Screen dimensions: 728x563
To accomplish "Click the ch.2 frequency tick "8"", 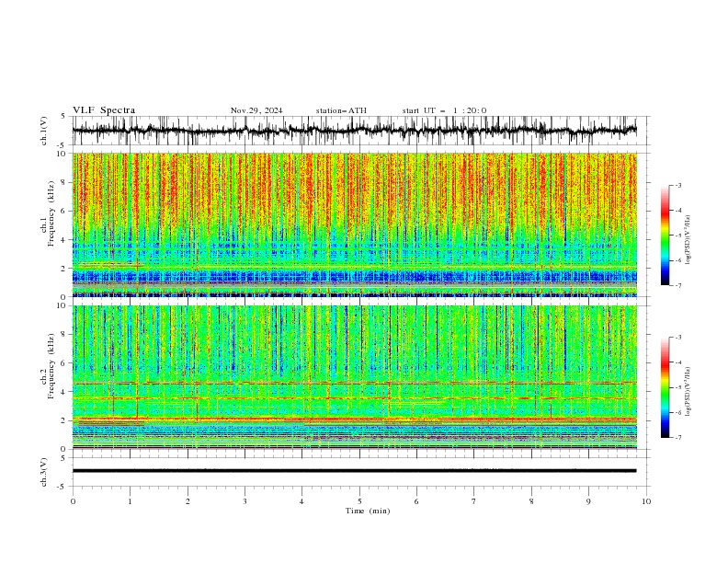I will coord(64,335).
